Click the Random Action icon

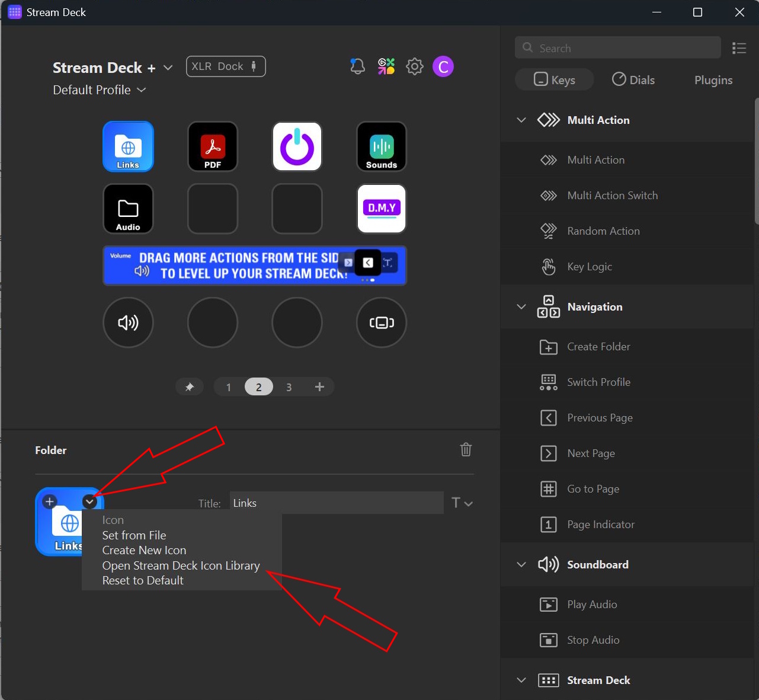click(x=549, y=231)
